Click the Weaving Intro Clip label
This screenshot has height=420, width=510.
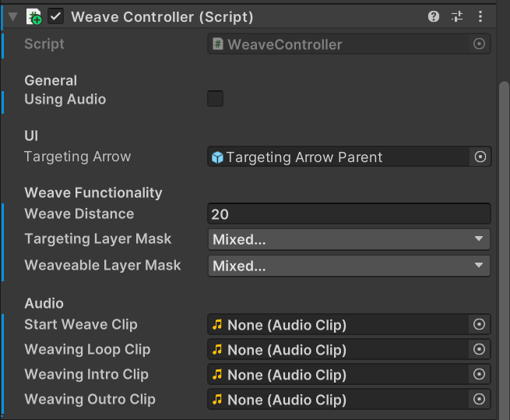[x=86, y=375]
